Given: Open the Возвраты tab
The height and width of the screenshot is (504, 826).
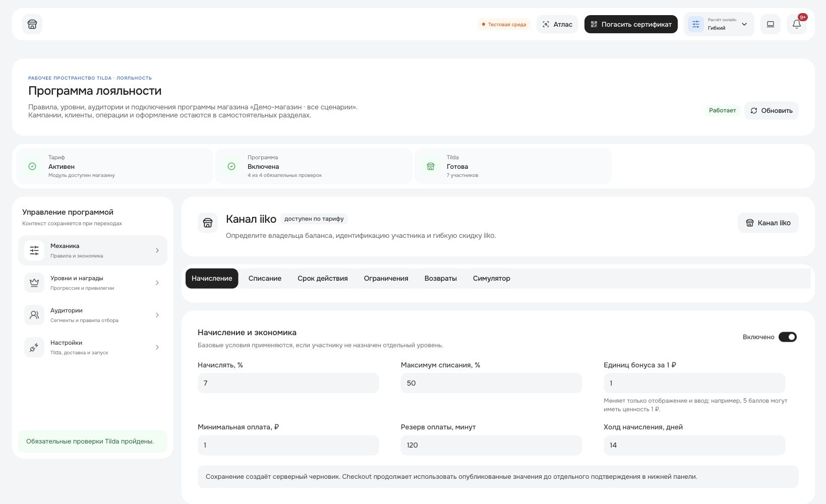Looking at the screenshot, I should (441, 278).
